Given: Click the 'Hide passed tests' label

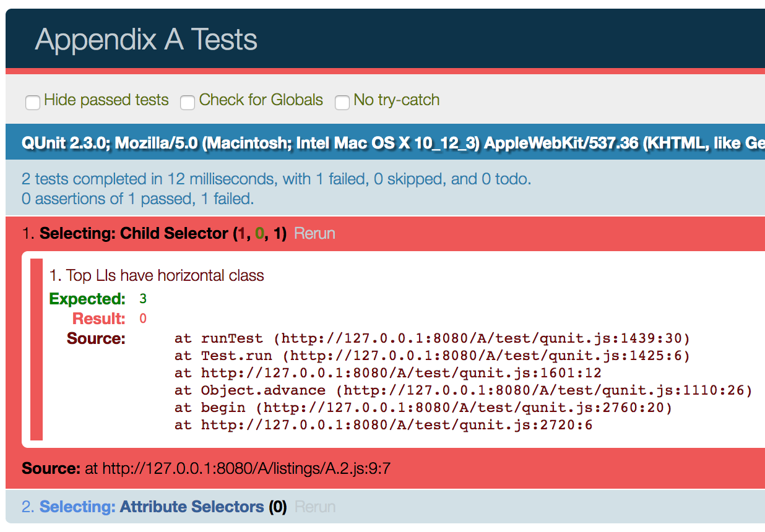Looking at the screenshot, I should 106,100.
